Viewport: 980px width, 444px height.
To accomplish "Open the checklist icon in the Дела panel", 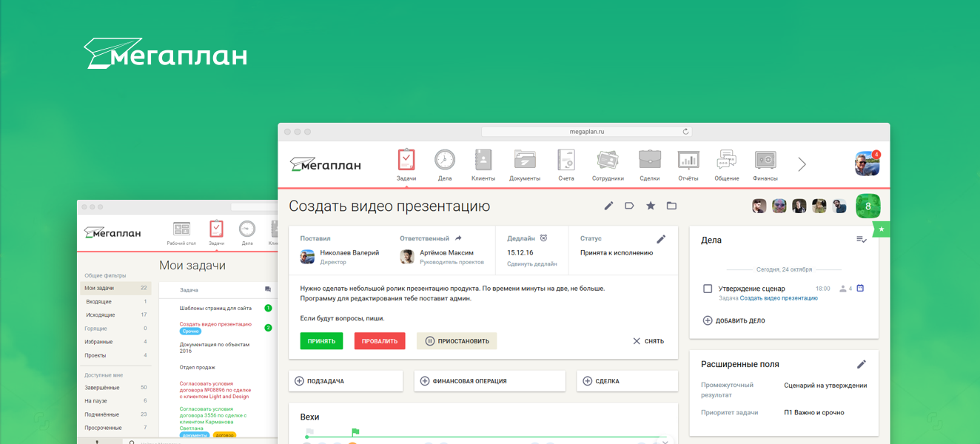I will pos(862,240).
